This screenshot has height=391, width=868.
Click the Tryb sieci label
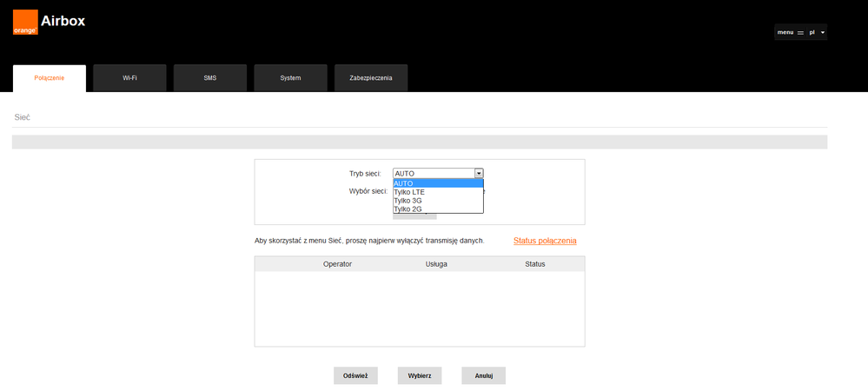pyautogui.click(x=365, y=174)
